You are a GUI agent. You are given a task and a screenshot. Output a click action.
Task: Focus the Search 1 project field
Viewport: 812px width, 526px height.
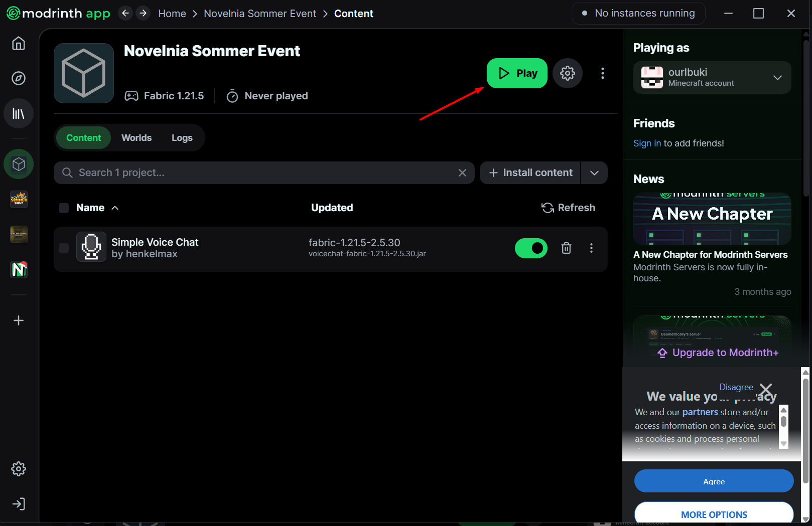coord(264,172)
